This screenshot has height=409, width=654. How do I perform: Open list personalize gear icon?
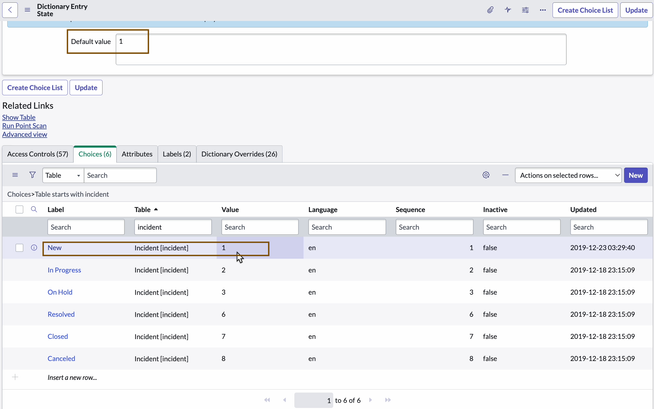[486, 175]
